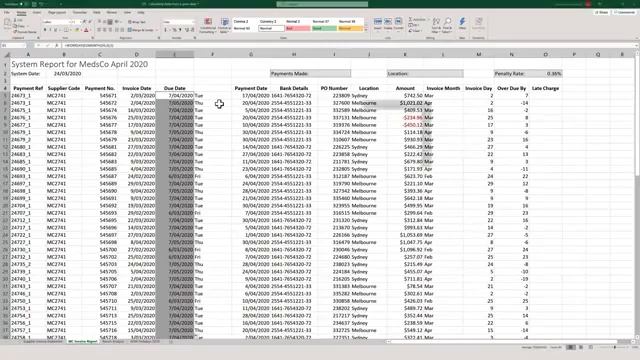Click the title 'System Report for MedsCo April 2020'
The image size is (640, 360).
(x=80, y=64)
